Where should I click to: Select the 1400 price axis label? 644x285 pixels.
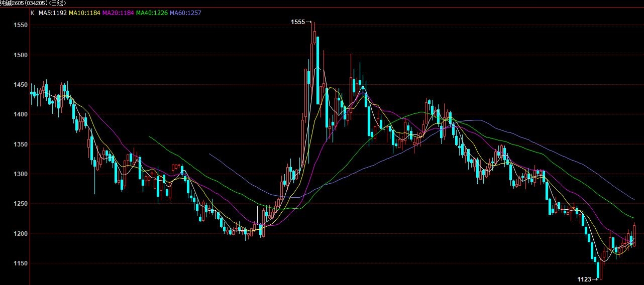click(21, 114)
